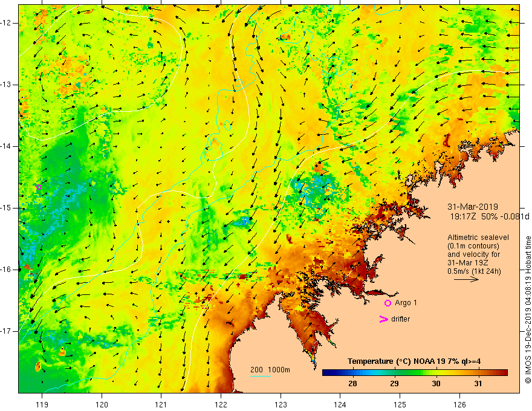The width and height of the screenshot is (532, 411).
Task: Click the 28 value on temperature scale
Action: 352,384
